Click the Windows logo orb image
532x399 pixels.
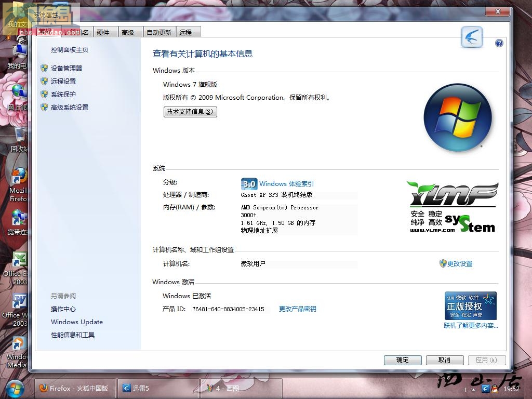[458, 118]
